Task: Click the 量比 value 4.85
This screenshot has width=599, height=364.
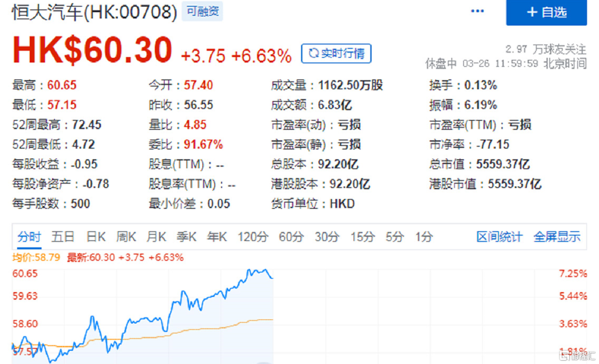Action: [195, 125]
